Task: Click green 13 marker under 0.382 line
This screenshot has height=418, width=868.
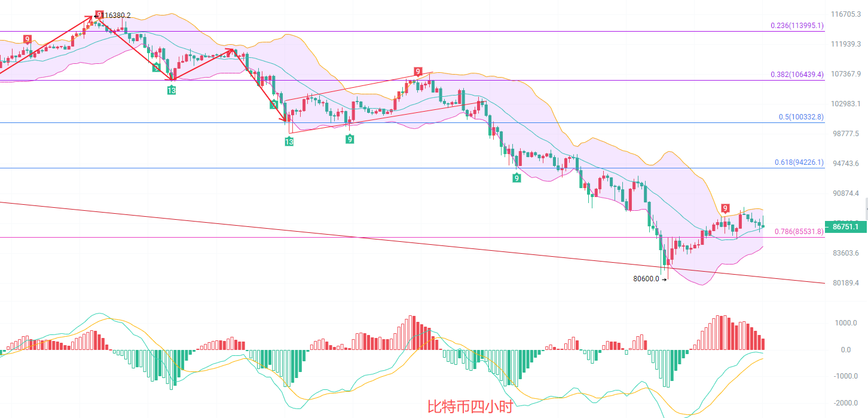Action: click(x=172, y=90)
